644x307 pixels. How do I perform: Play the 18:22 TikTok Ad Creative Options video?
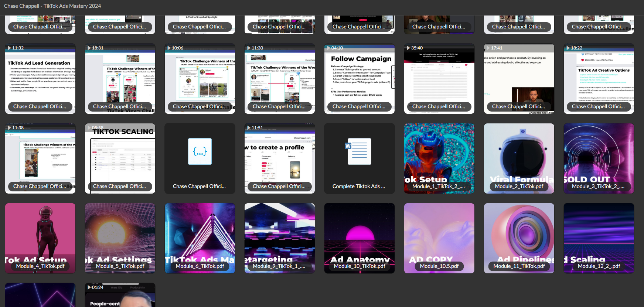(599, 79)
